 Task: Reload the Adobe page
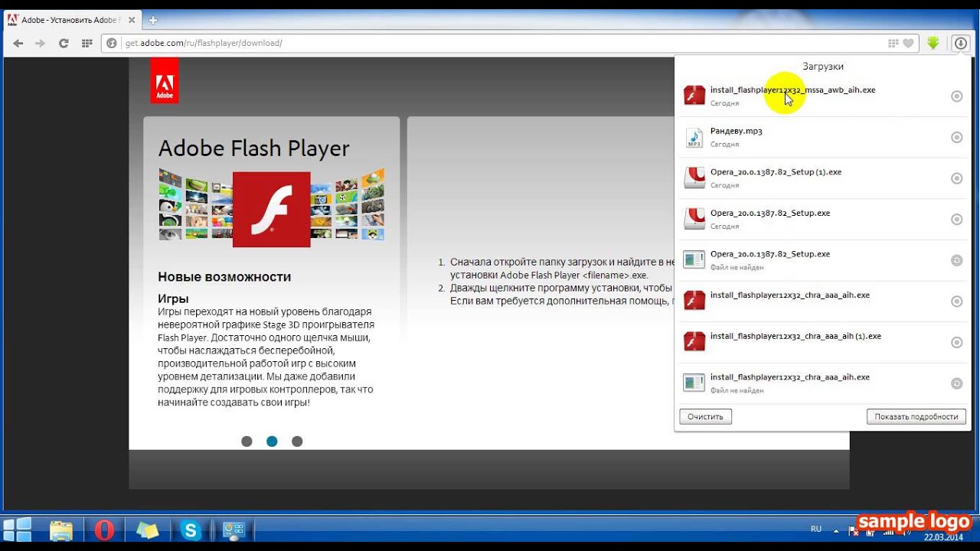coord(64,43)
